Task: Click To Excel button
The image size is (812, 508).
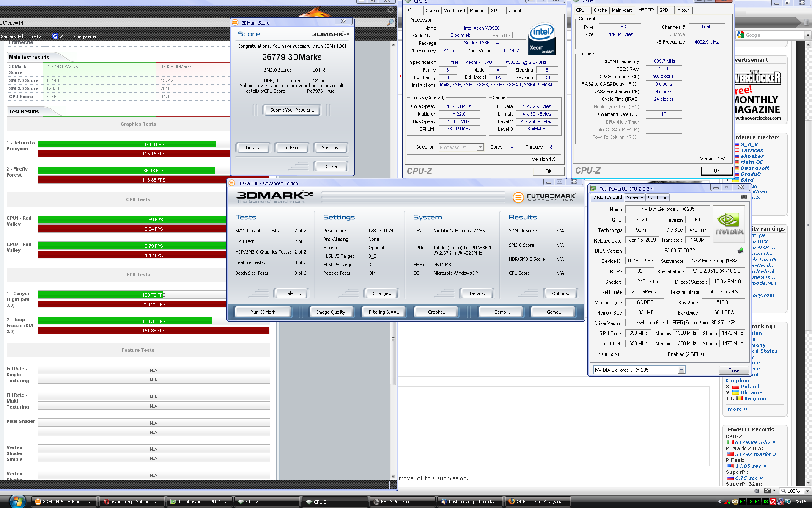Action: [292, 148]
